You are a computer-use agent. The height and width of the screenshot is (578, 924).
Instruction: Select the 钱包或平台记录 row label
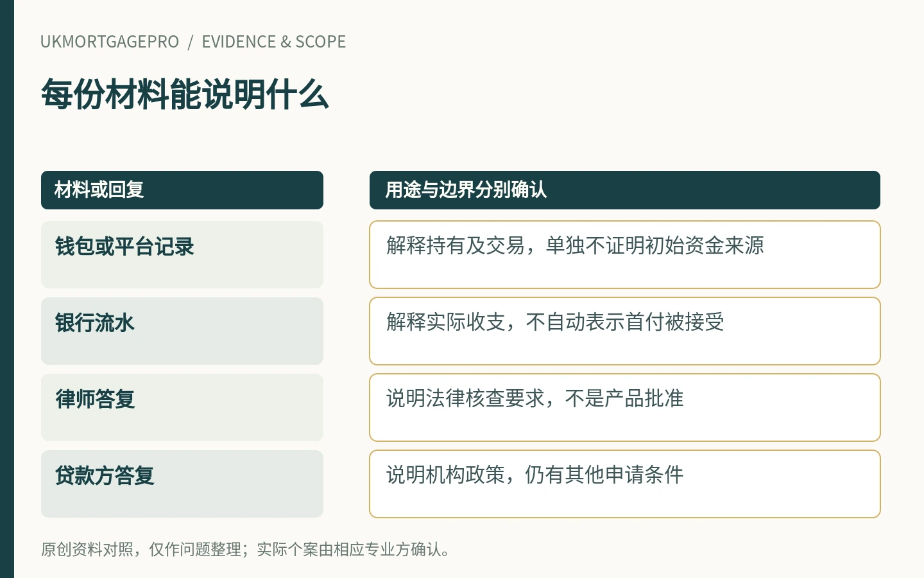(x=182, y=254)
